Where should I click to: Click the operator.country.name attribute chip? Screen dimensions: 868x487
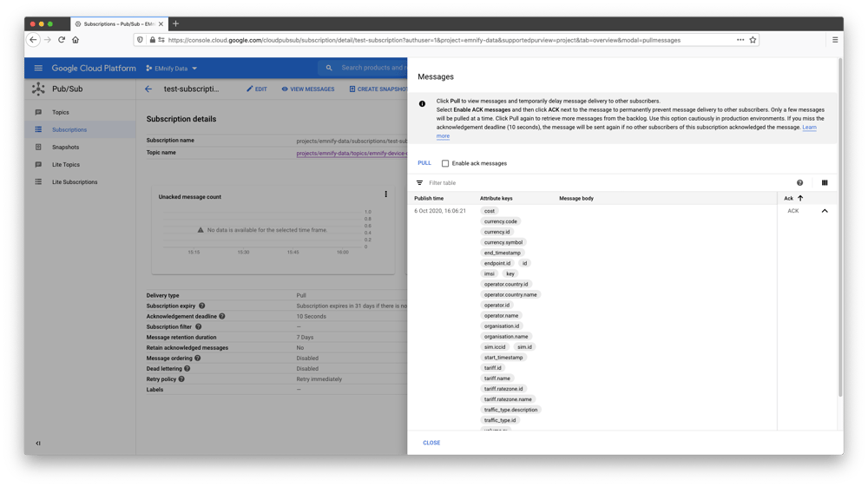pyautogui.click(x=510, y=295)
